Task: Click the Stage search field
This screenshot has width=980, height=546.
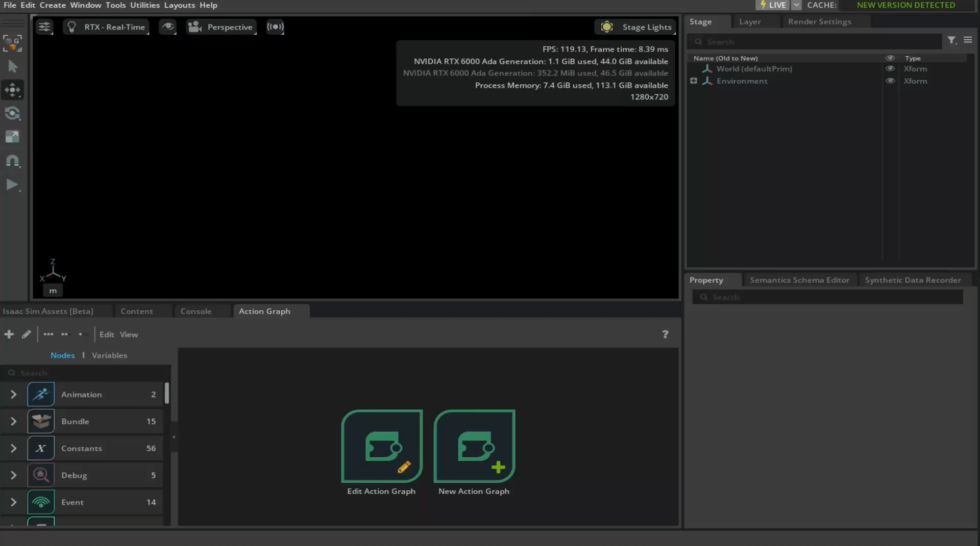Action: point(814,41)
